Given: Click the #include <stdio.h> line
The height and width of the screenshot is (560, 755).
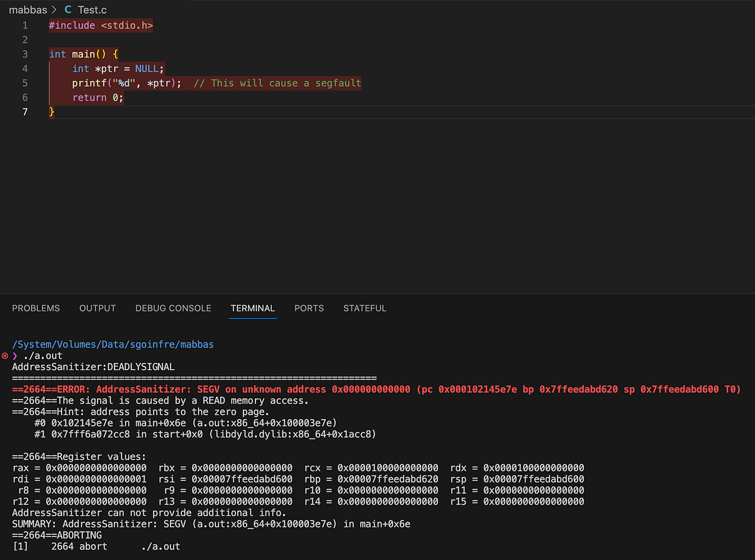Looking at the screenshot, I should 101,25.
